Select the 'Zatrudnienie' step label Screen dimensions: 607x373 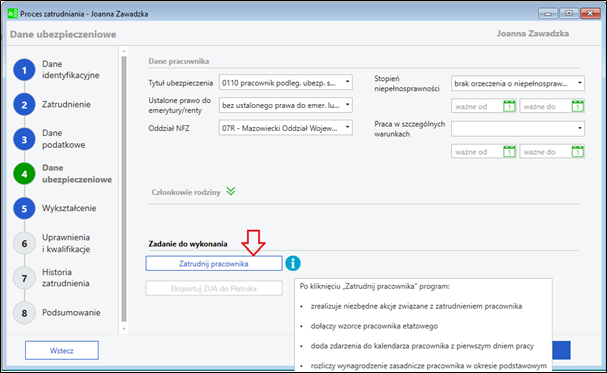click(x=66, y=104)
